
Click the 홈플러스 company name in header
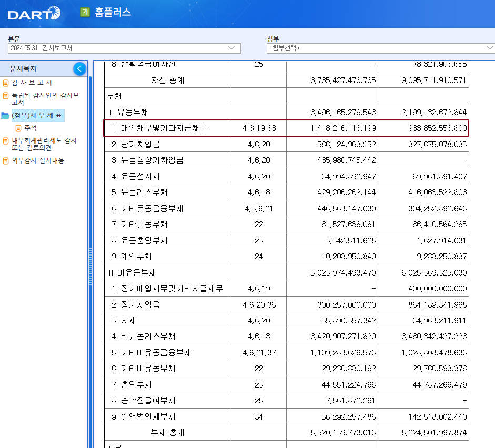click(x=113, y=12)
